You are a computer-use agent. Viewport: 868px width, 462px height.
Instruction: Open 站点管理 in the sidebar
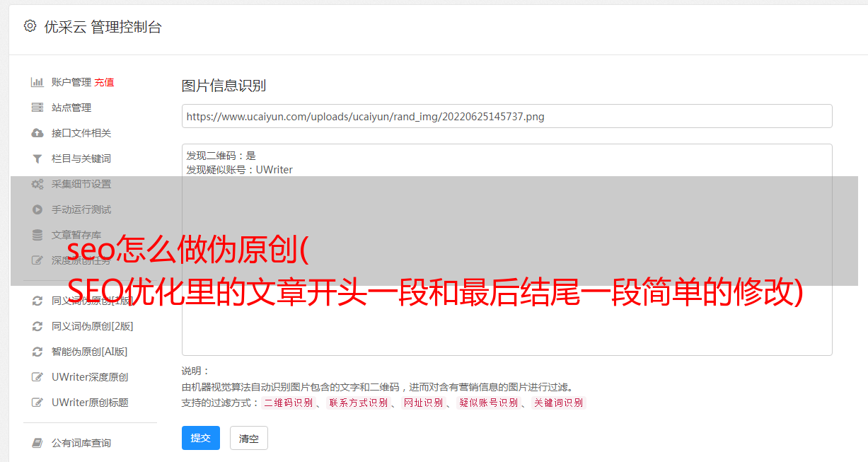tap(71, 108)
